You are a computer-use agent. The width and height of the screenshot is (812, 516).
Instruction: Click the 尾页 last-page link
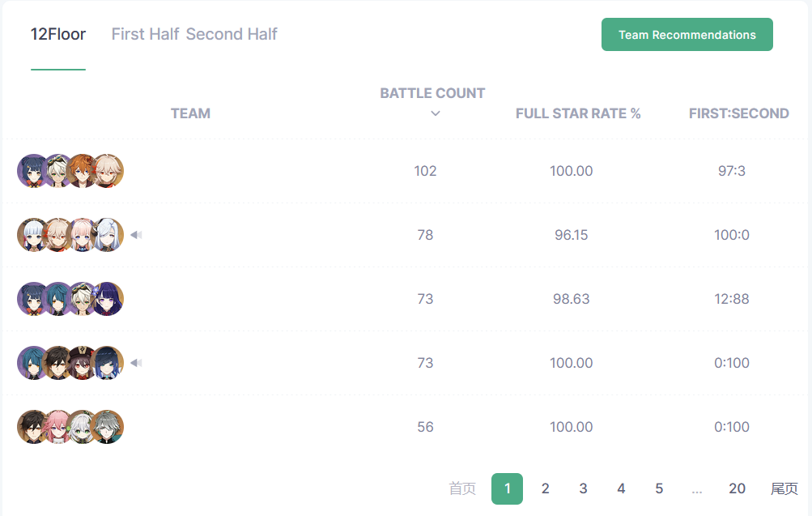tap(784, 488)
